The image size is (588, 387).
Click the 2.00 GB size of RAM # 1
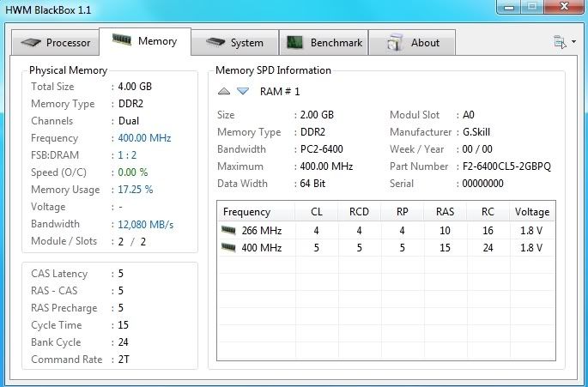317,115
